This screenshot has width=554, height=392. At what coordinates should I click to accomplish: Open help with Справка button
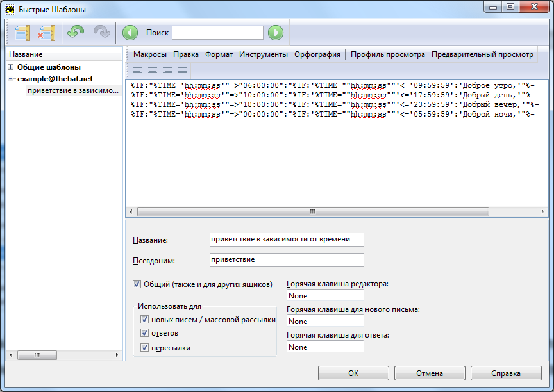point(506,373)
